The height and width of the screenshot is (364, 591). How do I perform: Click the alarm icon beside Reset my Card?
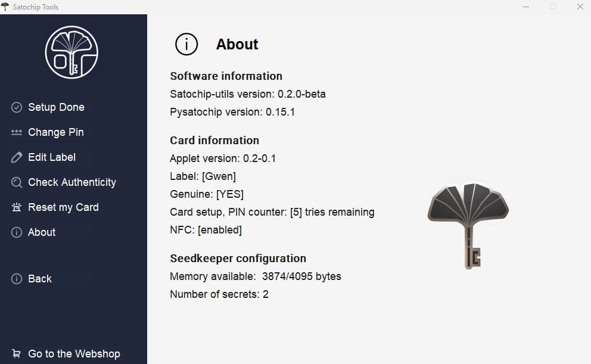(x=17, y=207)
